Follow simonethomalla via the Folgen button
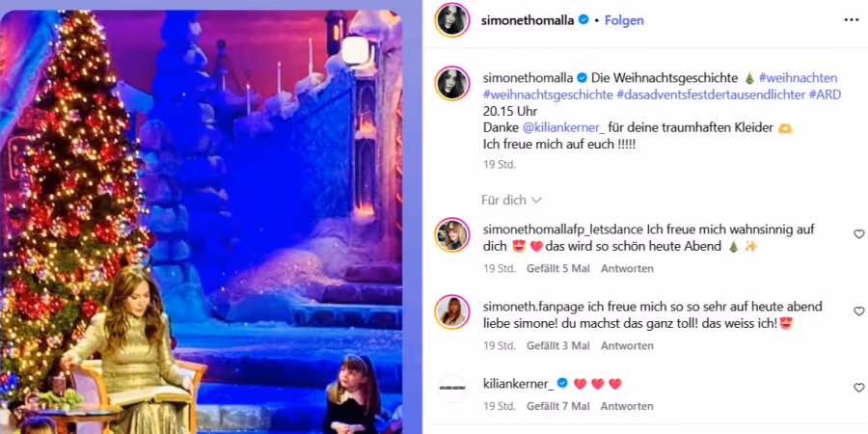 (x=624, y=20)
